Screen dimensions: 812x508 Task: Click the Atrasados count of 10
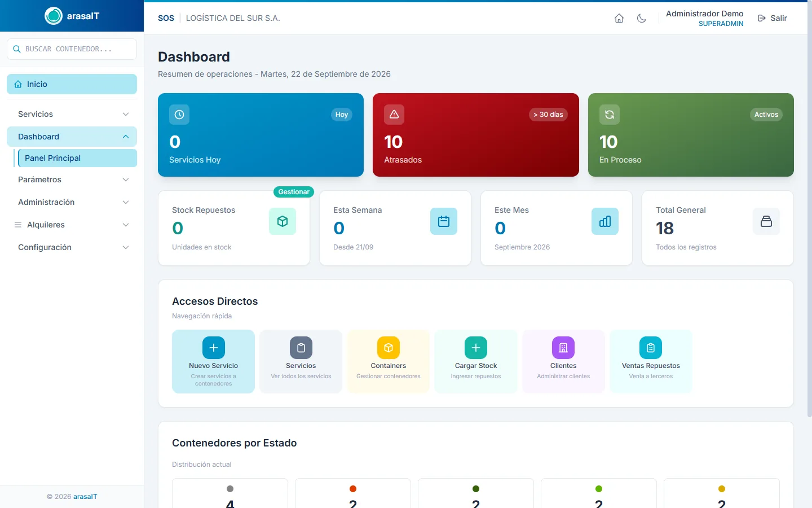[x=393, y=142]
